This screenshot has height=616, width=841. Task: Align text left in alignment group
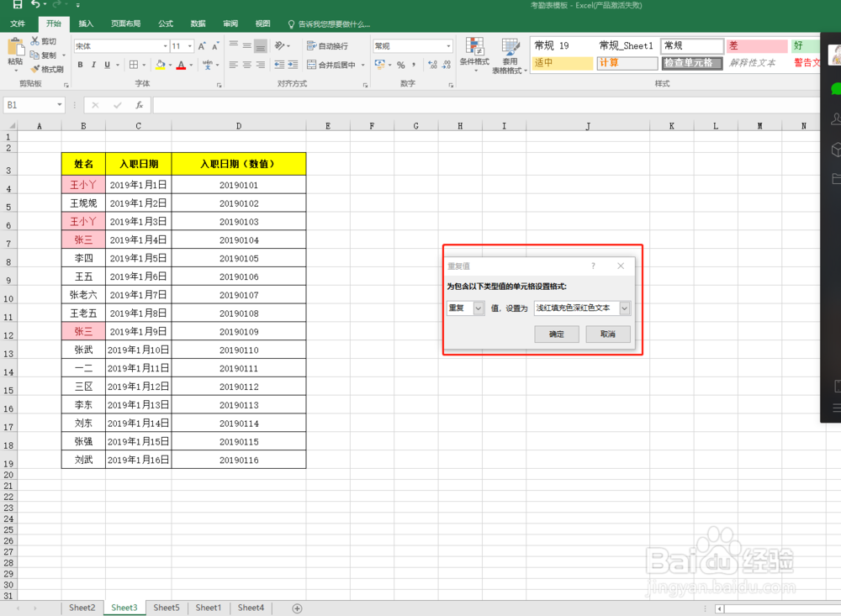click(233, 65)
